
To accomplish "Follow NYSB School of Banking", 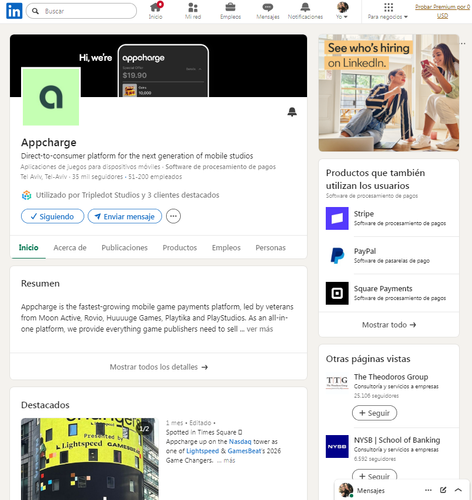I will [x=374, y=475].
